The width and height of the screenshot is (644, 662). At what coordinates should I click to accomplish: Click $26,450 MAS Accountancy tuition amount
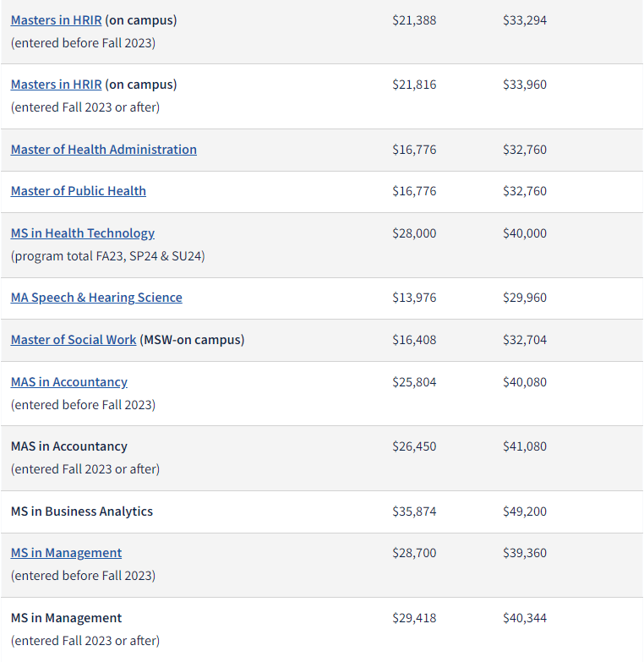pyautogui.click(x=414, y=446)
